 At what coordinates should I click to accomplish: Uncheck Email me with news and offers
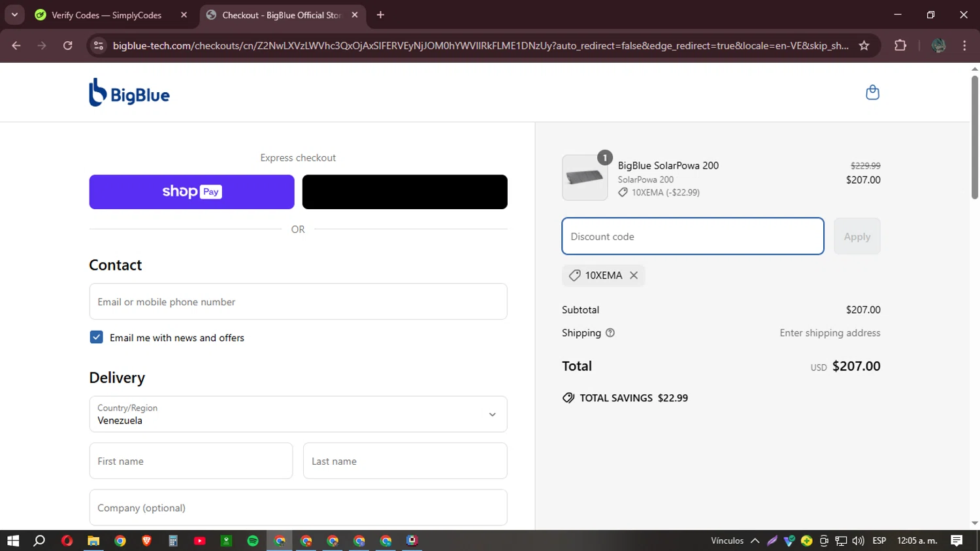pos(97,337)
